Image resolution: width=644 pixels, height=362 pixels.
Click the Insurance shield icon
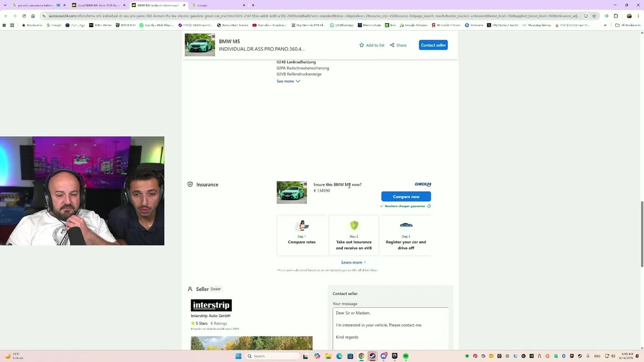tap(190, 185)
